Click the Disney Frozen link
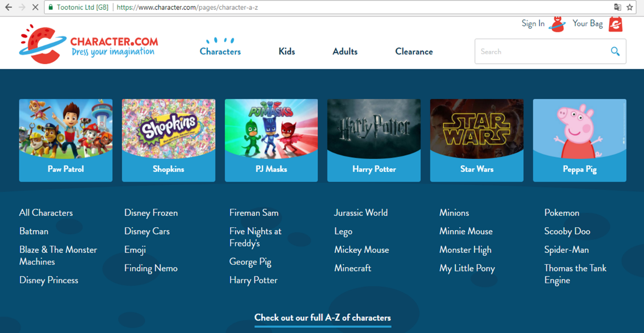 tap(151, 213)
